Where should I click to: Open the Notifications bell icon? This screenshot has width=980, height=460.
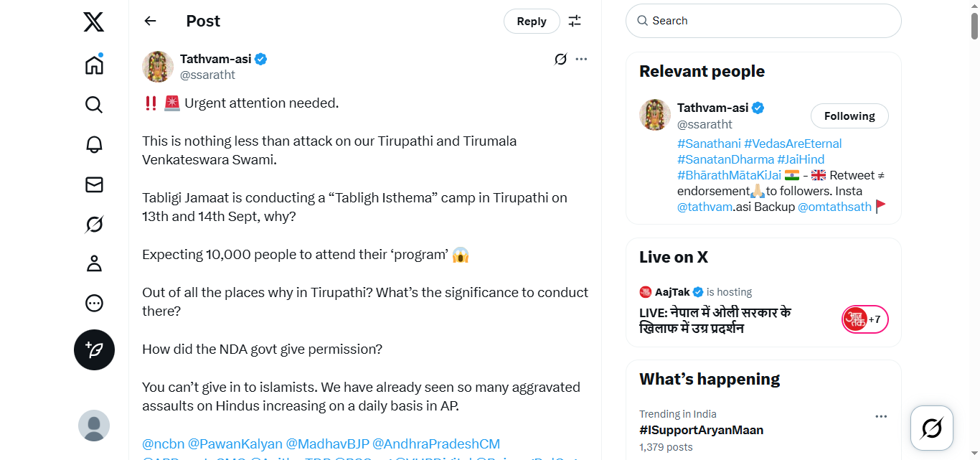pos(94,144)
